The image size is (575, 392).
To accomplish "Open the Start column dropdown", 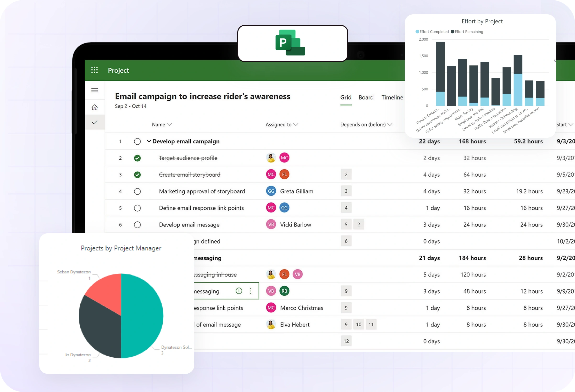I will (571, 125).
